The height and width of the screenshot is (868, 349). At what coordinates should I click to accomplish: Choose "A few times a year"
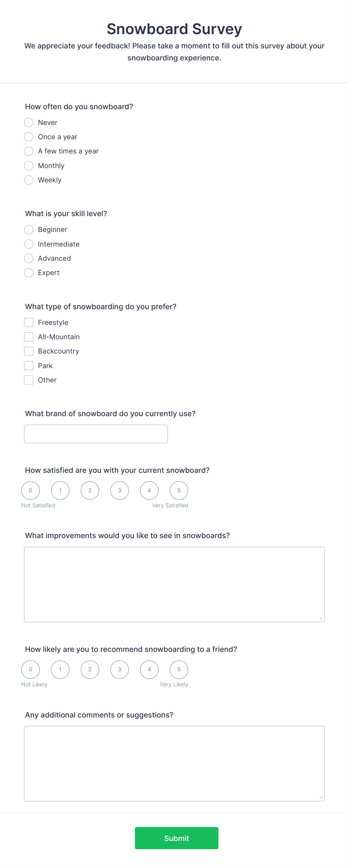coord(29,151)
